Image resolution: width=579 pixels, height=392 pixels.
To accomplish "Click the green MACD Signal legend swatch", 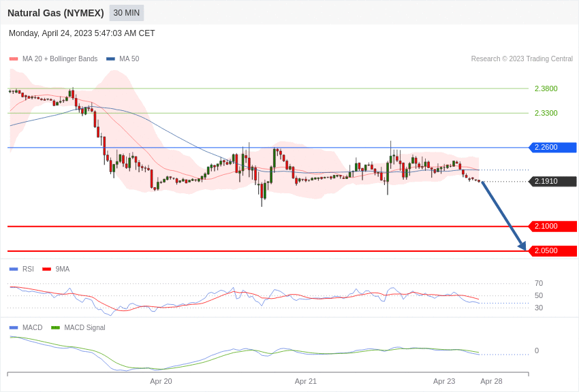I will (x=55, y=327).
